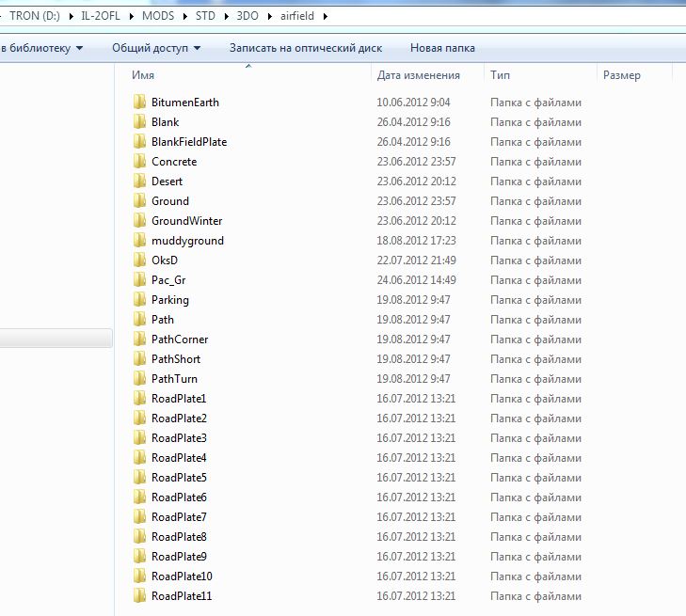Image resolution: width=686 pixels, height=616 pixels.
Task: Navigate to TRON (D:) in address bar
Action: (x=35, y=16)
